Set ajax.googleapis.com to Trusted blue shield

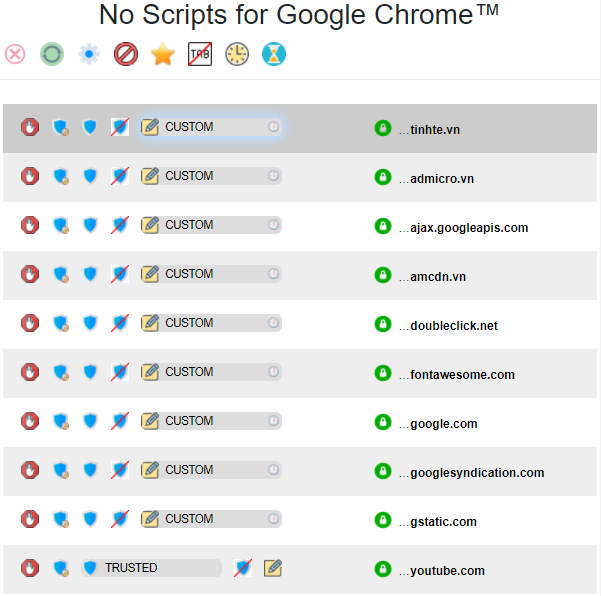coord(90,225)
